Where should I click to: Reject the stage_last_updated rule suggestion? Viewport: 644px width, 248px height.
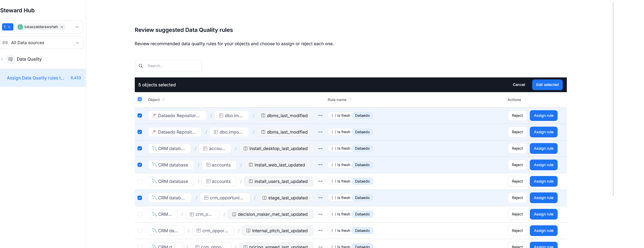tap(517, 198)
